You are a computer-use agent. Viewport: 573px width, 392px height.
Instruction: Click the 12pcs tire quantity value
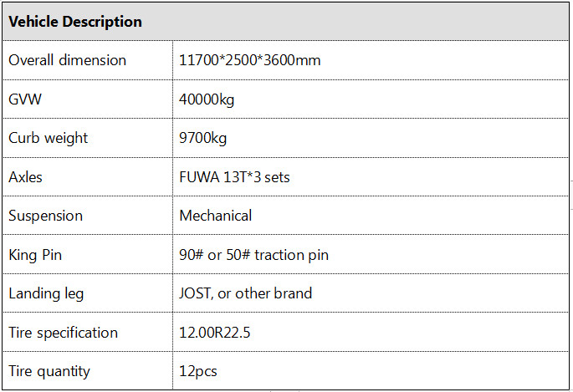(x=197, y=371)
